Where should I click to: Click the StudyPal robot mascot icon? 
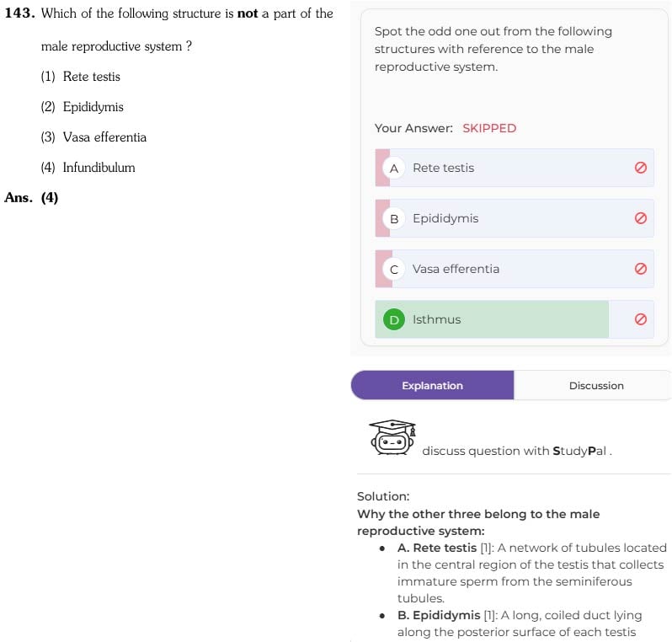[392, 437]
